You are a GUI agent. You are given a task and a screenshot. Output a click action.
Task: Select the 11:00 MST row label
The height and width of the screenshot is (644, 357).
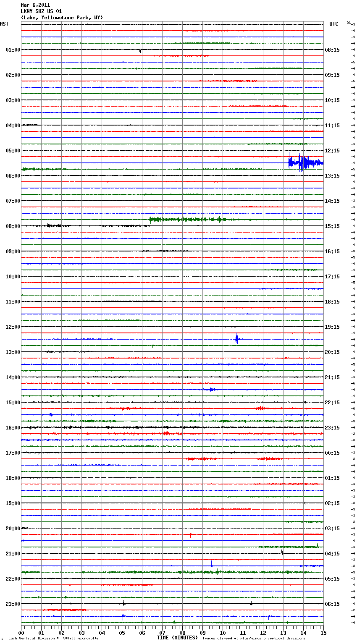[13, 302]
